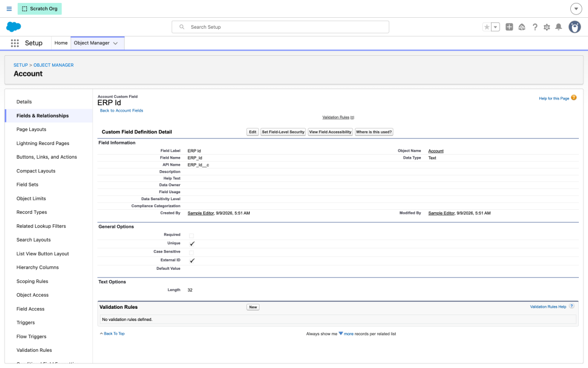
Task: Jump to Validation Rules [0] anchor link
Action: (338, 117)
